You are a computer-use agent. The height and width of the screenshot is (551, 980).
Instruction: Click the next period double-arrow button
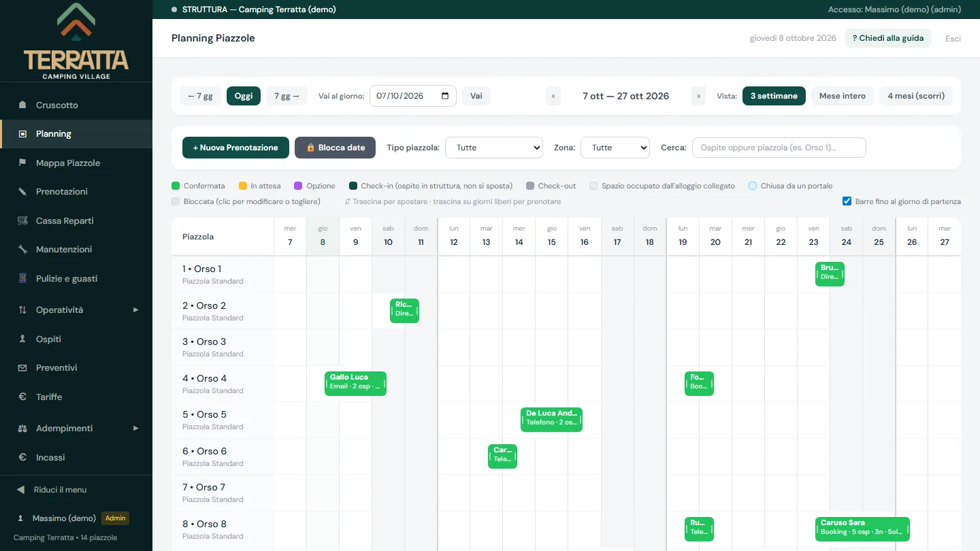click(x=698, y=96)
